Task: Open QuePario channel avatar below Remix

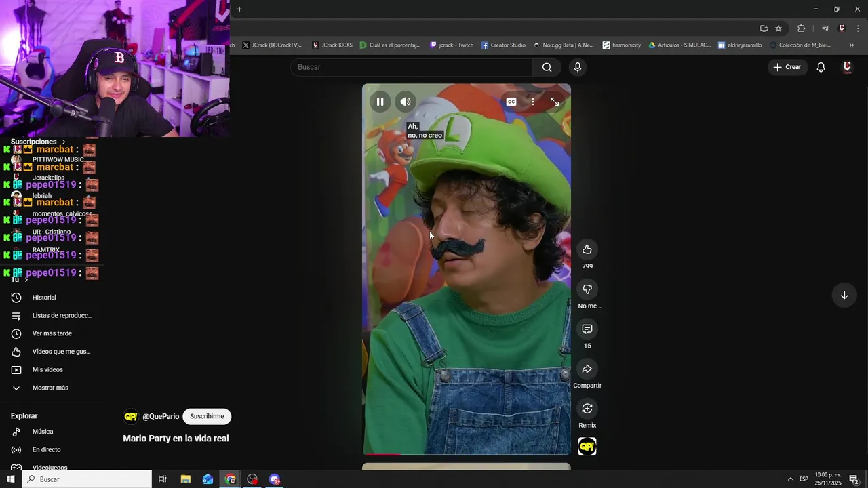Action: (x=587, y=447)
